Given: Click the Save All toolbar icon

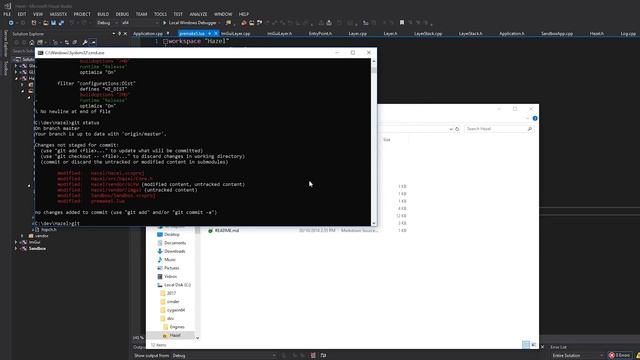Looking at the screenshot, I should [x=61, y=23].
